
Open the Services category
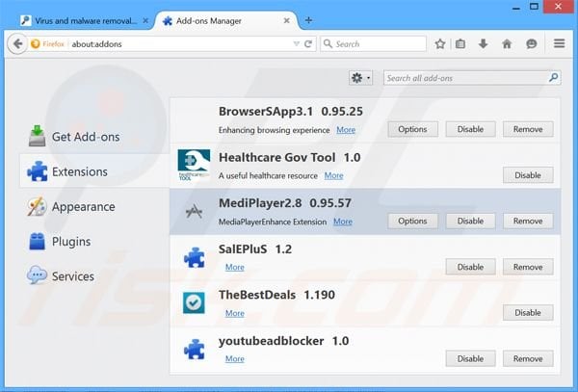click(94, 276)
